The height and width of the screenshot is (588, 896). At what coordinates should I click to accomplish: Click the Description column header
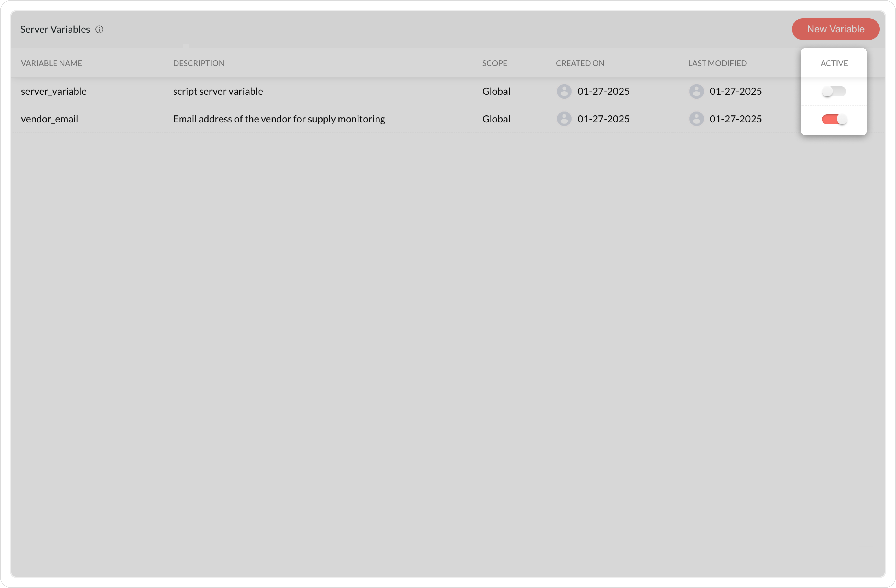pyautogui.click(x=198, y=63)
